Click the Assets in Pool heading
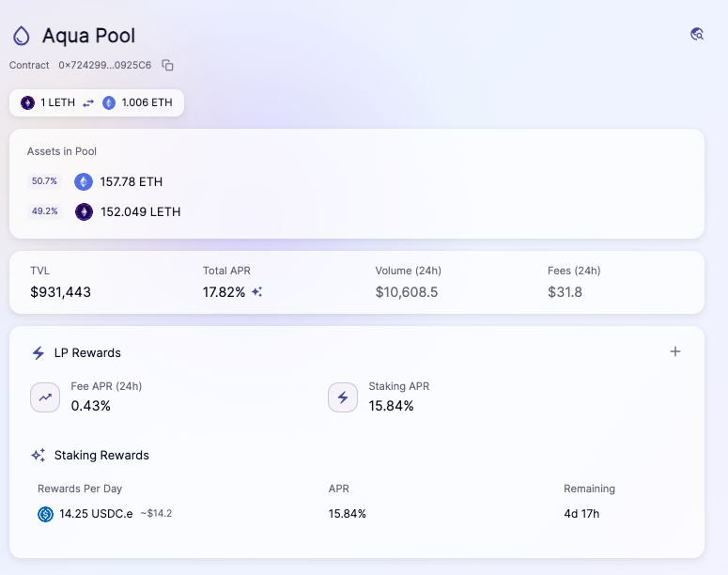Viewport: 728px width, 575px height. pyautogui.click(x=62, y=151)
